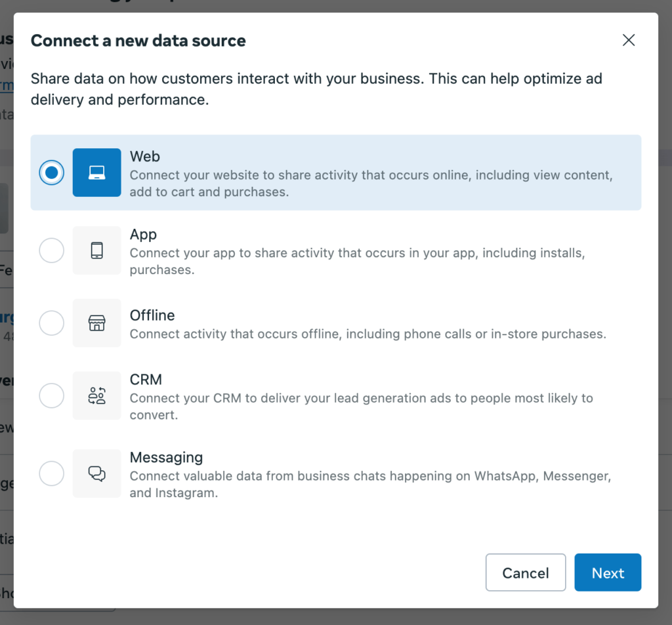
Task: Click the 'App' option title
Action: click(143, 235)
